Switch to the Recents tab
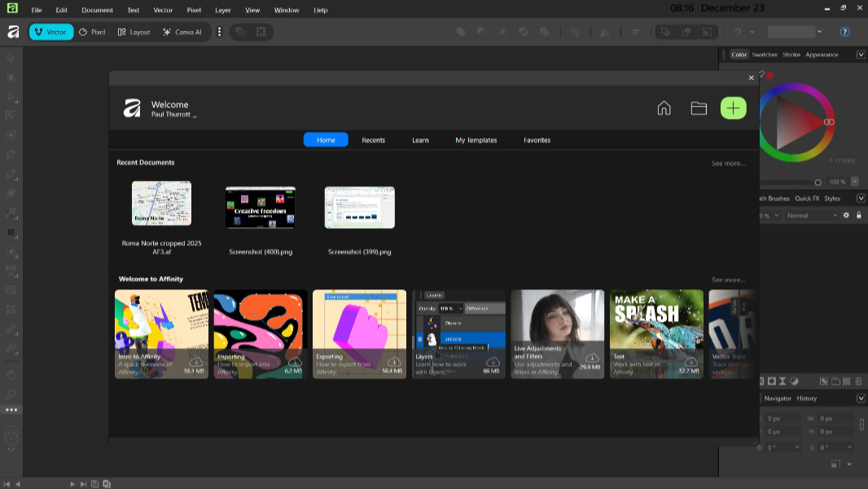The image size is (868, 489). coord(373,140)
